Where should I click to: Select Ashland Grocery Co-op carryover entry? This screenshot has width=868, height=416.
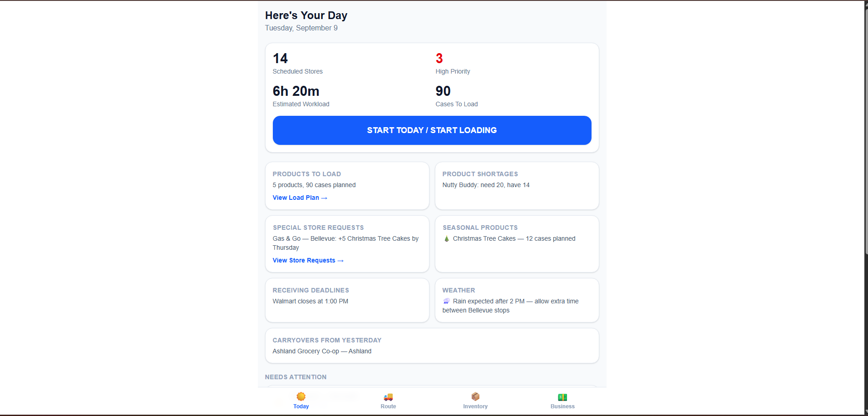[x=322, y=351]
